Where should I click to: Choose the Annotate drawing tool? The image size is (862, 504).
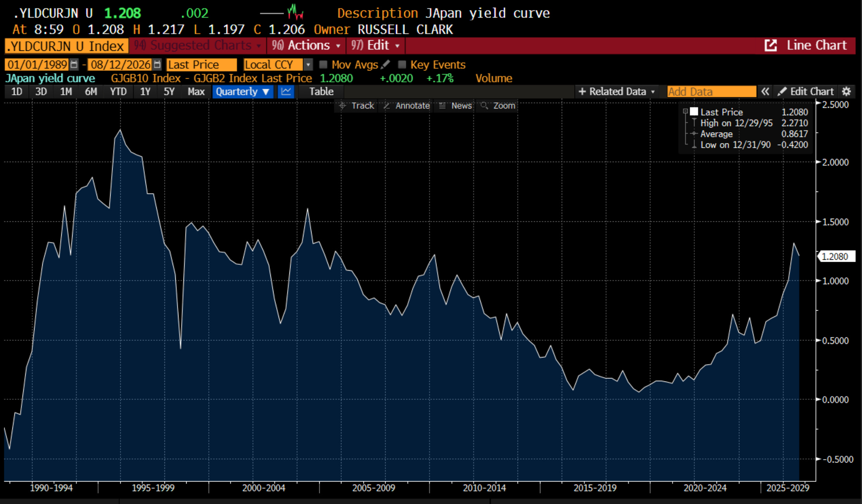pyautogui.click(x=406, y=105)
